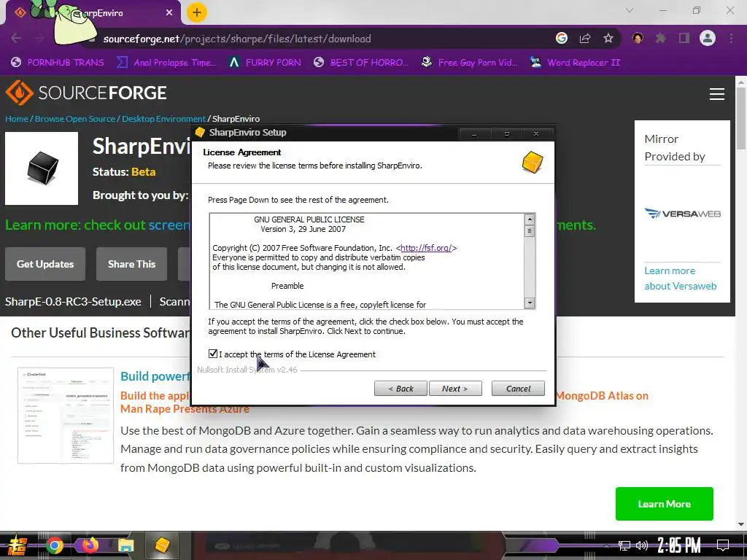Click the SourceForge logo icon
This screenshot has height=560, width=747.
pyautogui.click(x=19, y=93)
